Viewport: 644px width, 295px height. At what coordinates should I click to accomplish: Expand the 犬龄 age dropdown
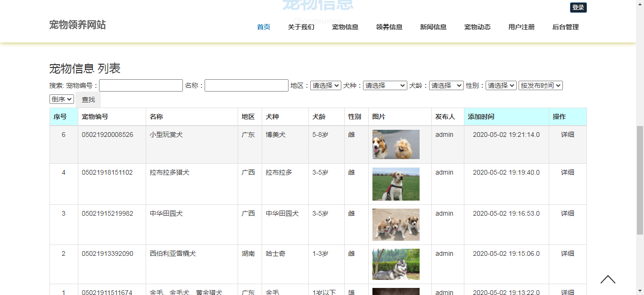click(x=446, y=85)
